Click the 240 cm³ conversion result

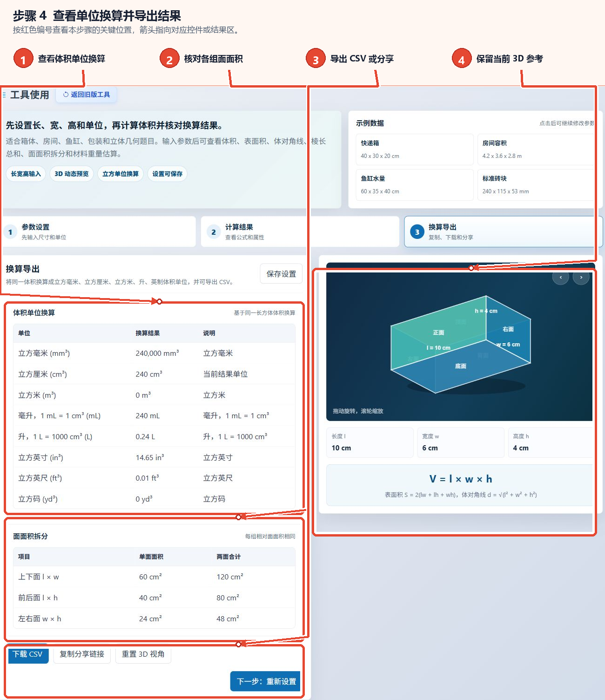pos(149,374)
